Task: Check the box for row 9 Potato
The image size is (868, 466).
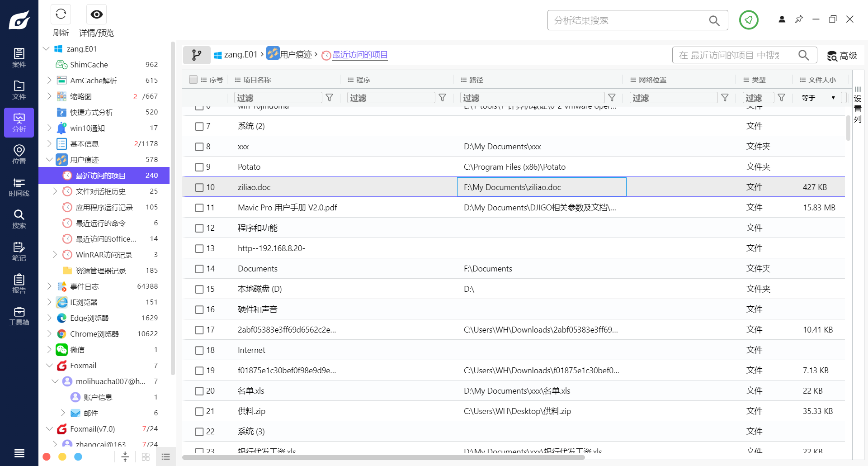Action: (199, 167)
